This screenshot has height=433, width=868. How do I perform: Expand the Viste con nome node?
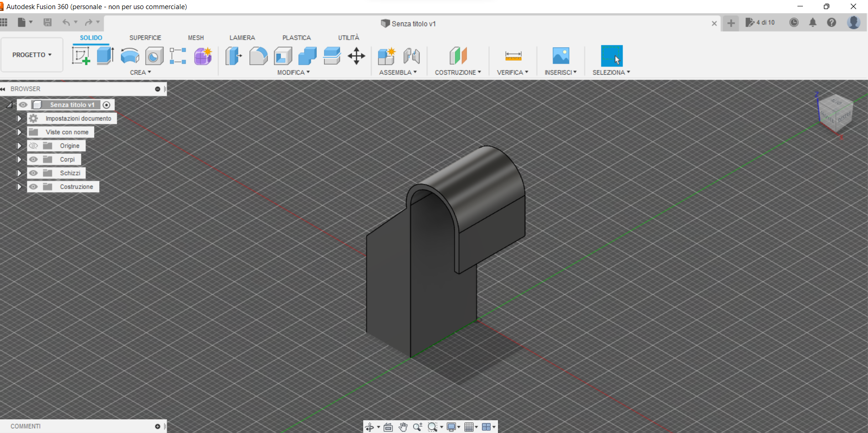click(x=19, y=132)
